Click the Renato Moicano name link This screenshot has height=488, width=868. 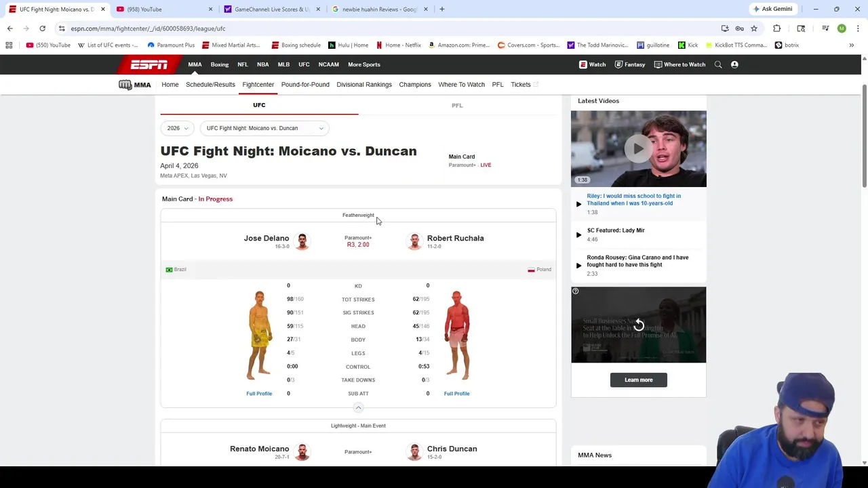coord(259,449)
